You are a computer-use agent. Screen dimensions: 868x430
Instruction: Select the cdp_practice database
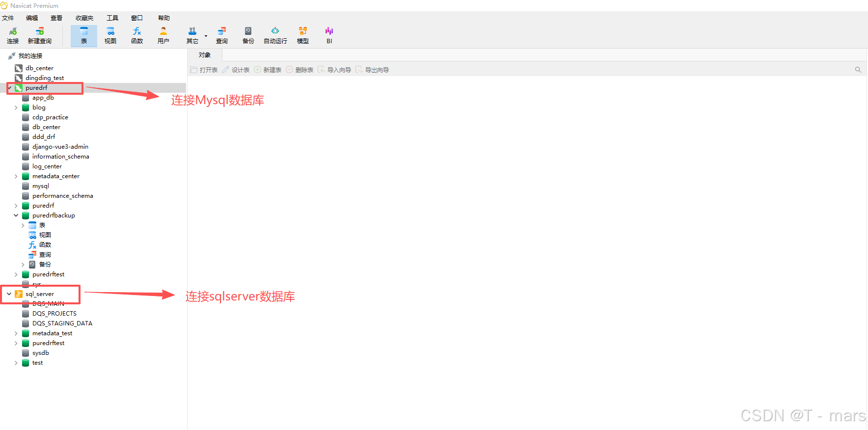50,117
